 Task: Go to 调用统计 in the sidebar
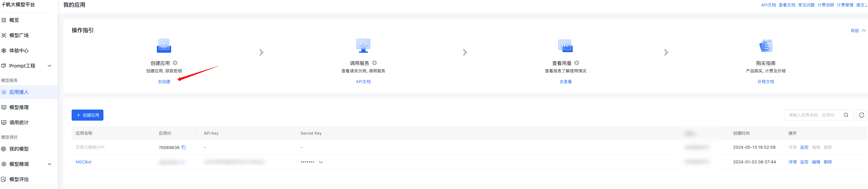[19, 123]
